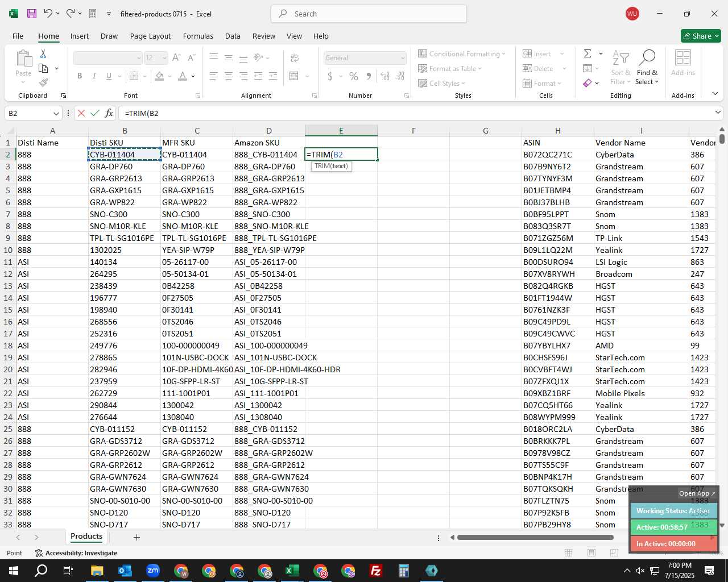Click the Percent Style icon
Image resolution: width=728 pixels, height=582 pixels.
354,76
